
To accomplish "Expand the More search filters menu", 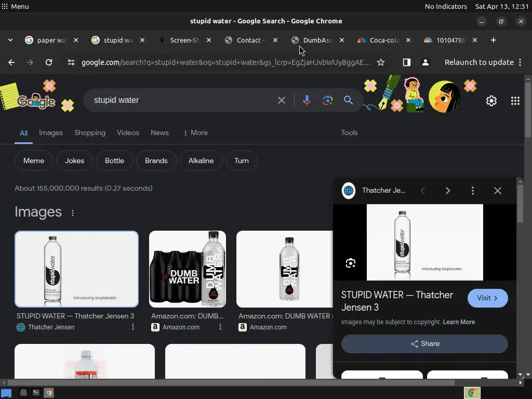I will 195,132.
